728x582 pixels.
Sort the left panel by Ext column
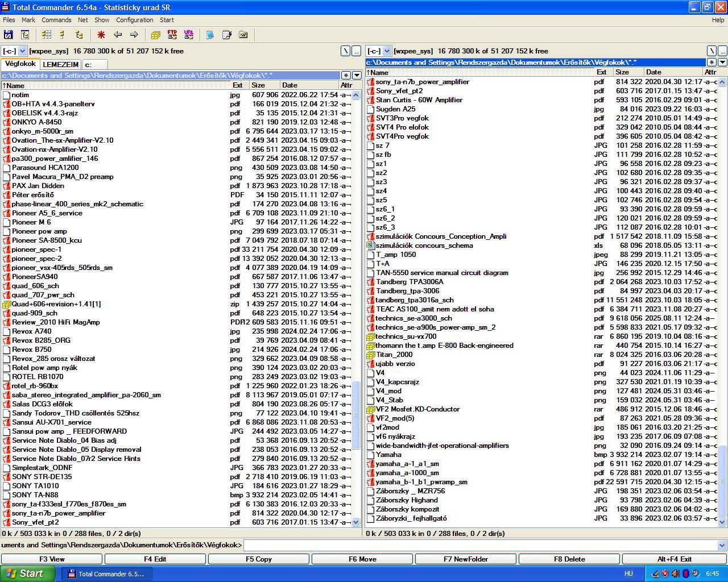click(238, 85)
